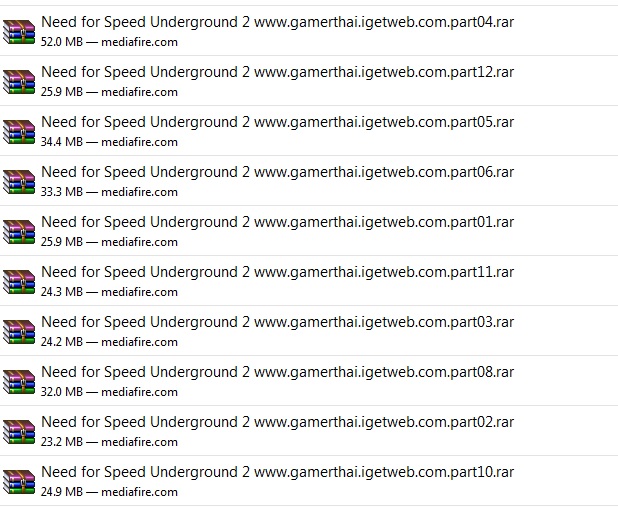
Task: Select the size line under part01.rar
Action: (x=109, y=242)
